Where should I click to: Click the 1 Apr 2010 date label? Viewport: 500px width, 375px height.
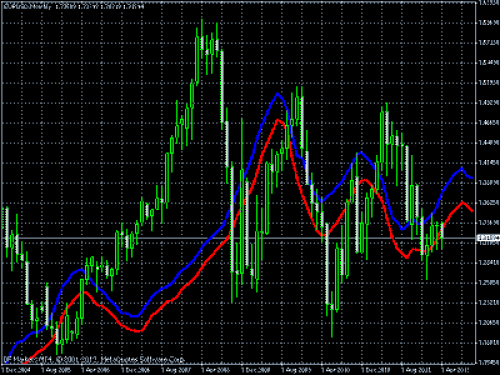click(336, 369)
